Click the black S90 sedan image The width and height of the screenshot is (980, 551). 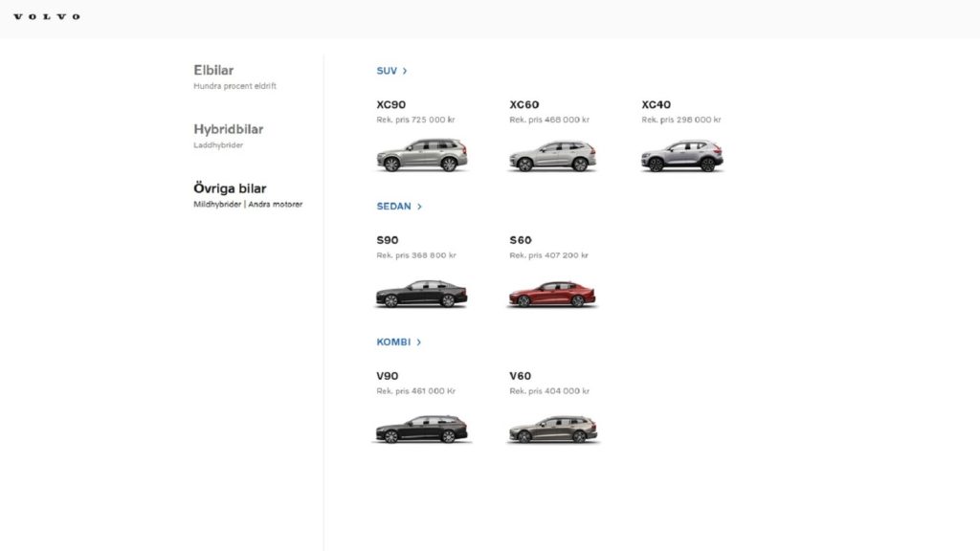click(421, 294)
